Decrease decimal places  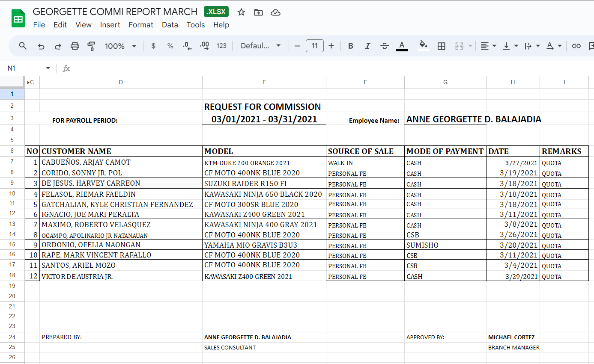tap(187, 46)
